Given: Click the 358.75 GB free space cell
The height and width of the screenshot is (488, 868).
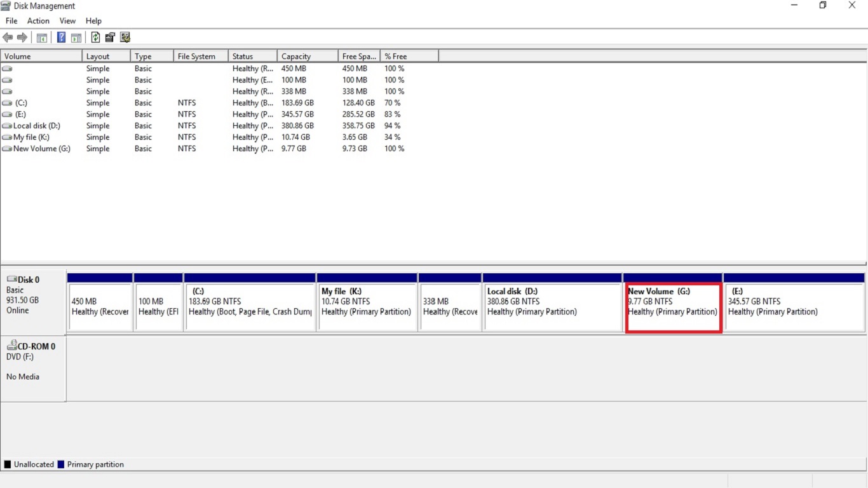Looking at the screenshot, I should click(x=358, y=126).
